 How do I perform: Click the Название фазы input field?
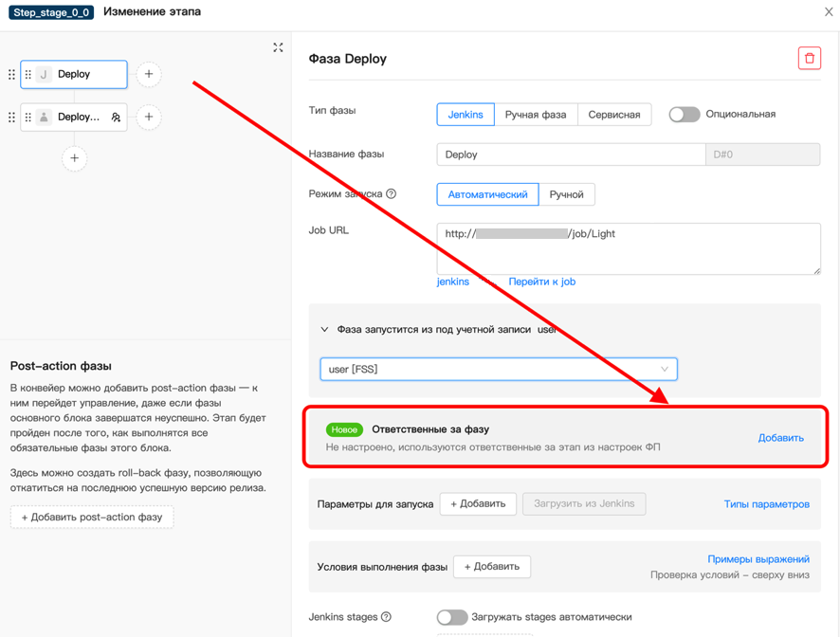(571, 155)
